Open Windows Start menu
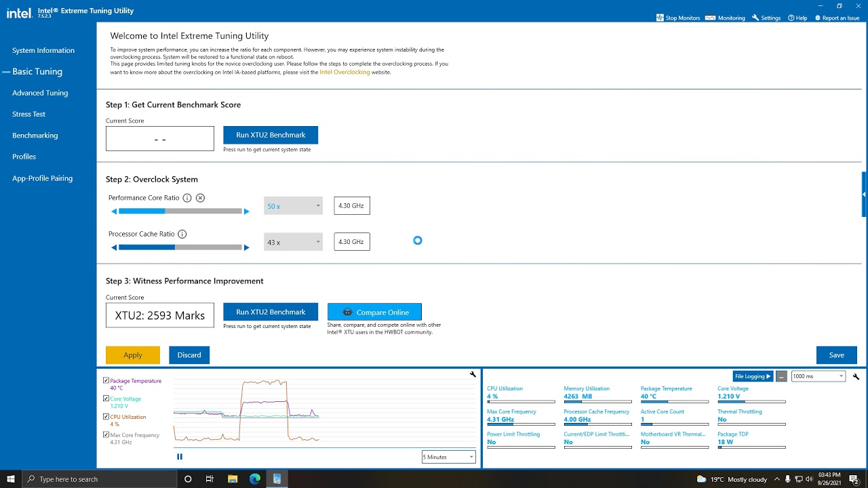This screenshot has height=488, width=868. pos(11,479)
